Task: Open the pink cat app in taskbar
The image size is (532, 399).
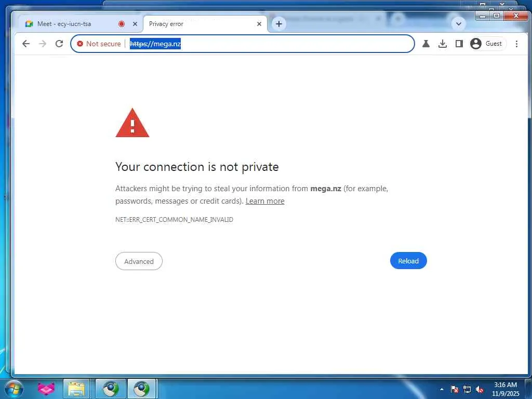Action: pos(46,389)
